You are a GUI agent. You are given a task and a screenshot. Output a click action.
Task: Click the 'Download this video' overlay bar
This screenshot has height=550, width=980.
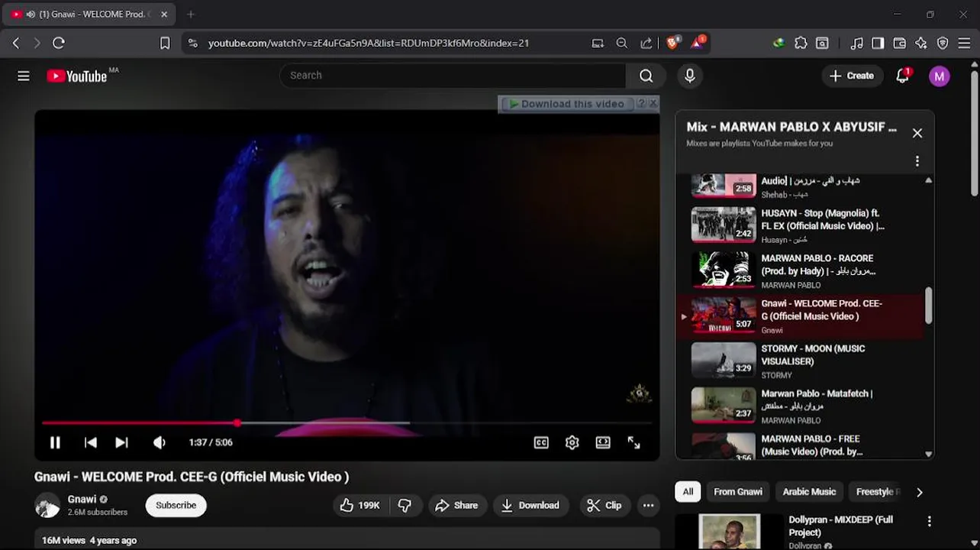(568, 104)
